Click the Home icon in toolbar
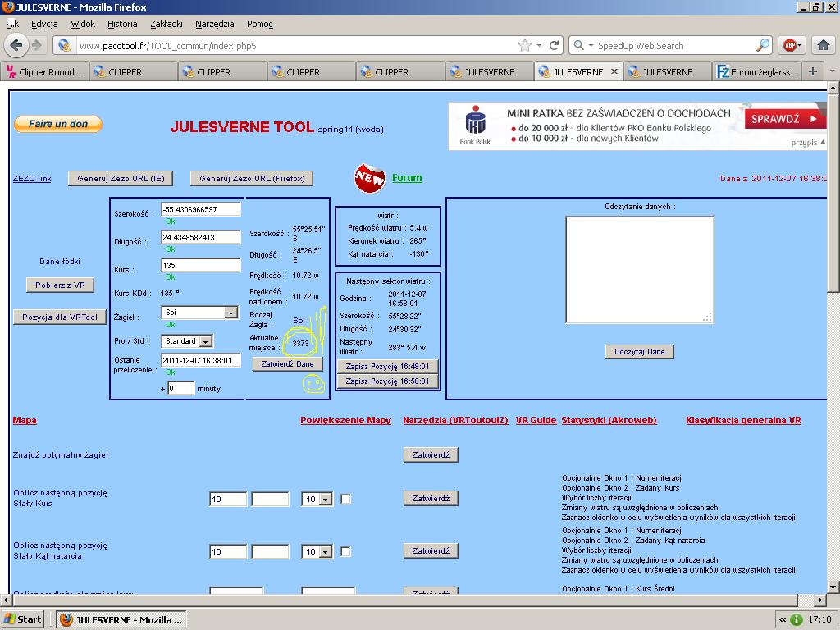This screenshot has height=630, width=840. point(824,45)
